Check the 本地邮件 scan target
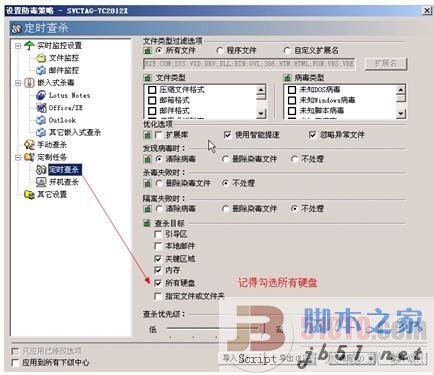The image size is (434, 375). coord(158,246)
